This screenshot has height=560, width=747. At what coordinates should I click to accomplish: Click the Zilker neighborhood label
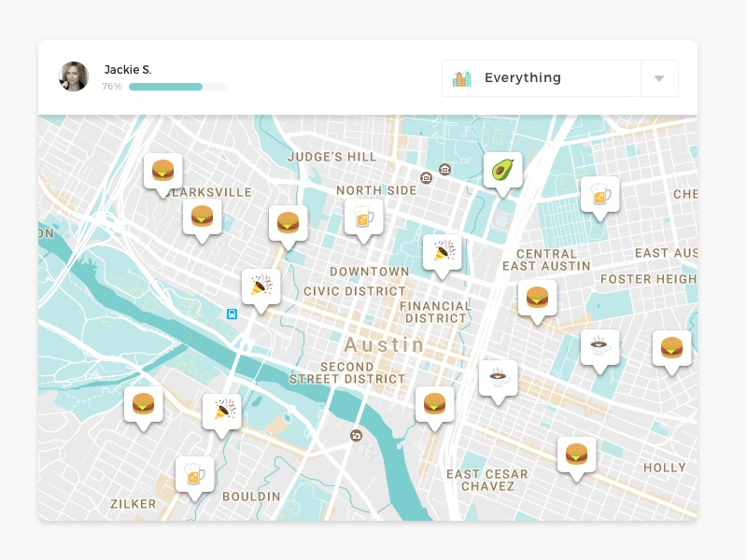[134, 504]
